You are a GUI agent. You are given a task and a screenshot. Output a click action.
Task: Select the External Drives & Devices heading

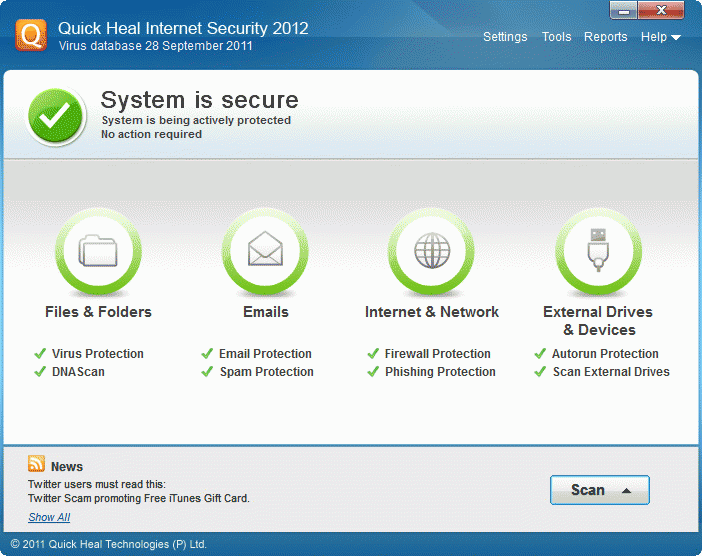pos(598,321)
